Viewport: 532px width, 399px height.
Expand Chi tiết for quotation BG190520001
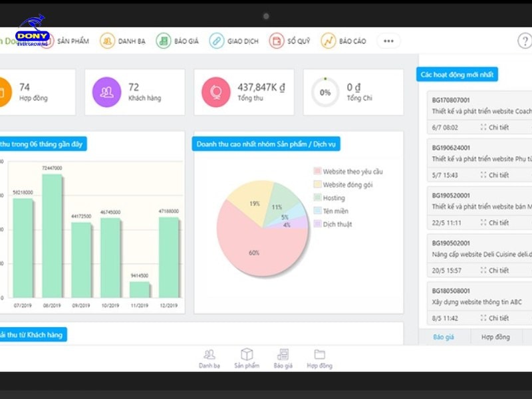click(x=494, y=223)
